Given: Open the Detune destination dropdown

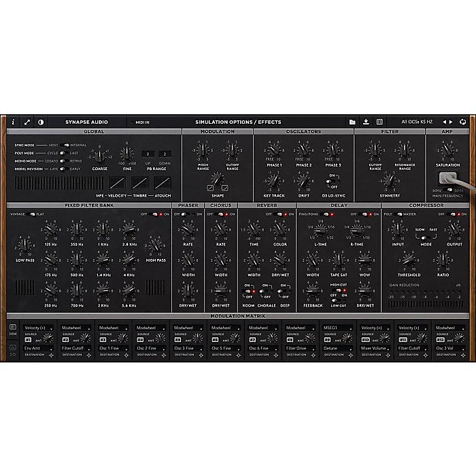Looking at the screenshot, I should tap(337, 347).
